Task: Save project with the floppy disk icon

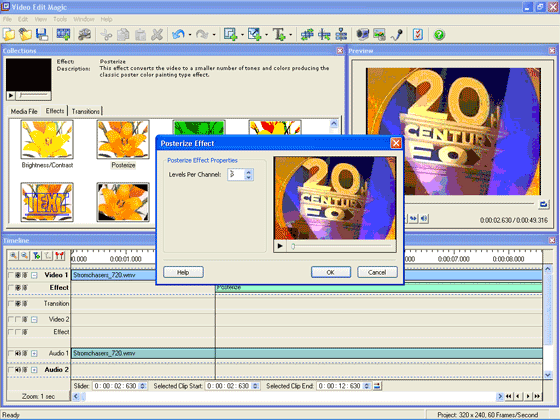Action: (42, 35)
